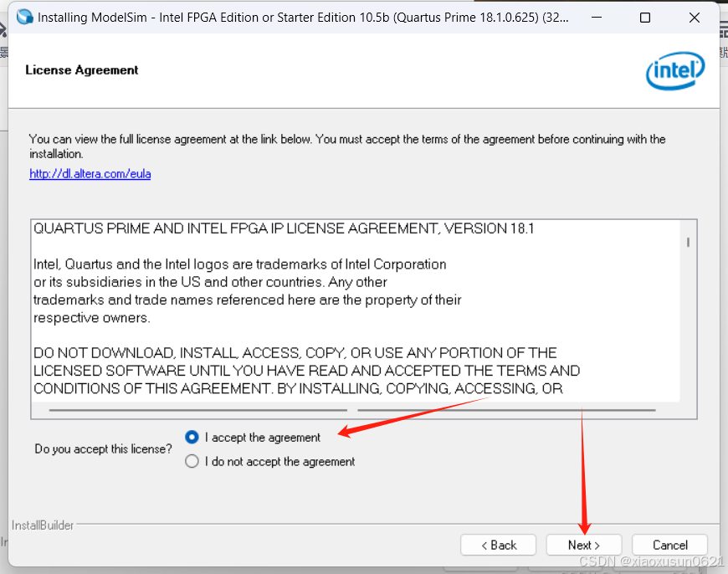Click the "DO NOT DOWNLOAD, INSTALL" paragraph
The height and width of the screenshot is (574, 728).
tap(306, 371)
